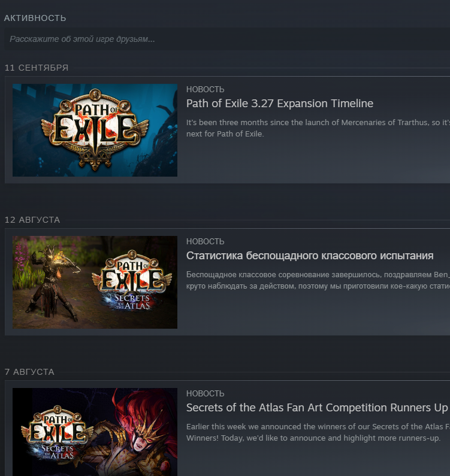
Task: Open the Secrets of the Atlas Fan Art headline
Action: click(317, 408)
